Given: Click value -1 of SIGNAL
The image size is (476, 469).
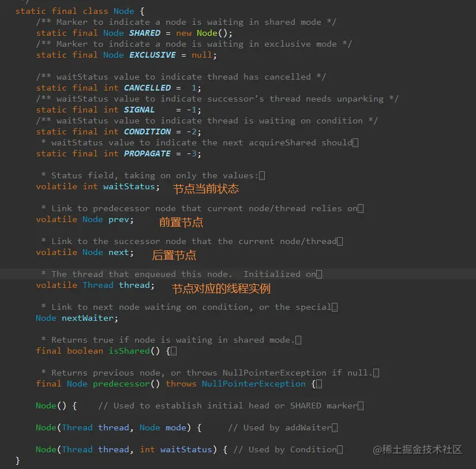Looking at the screenshot, I should click(192, 110).
